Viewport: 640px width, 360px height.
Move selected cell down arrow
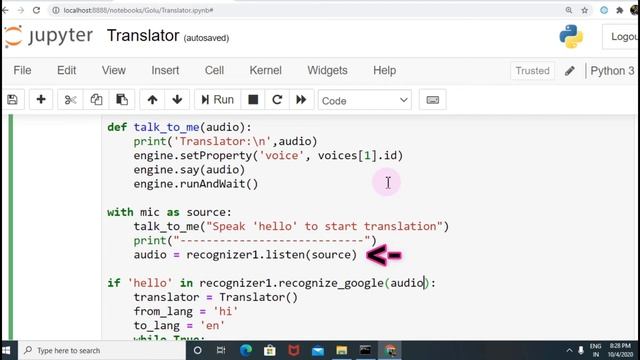pos(177,100)
